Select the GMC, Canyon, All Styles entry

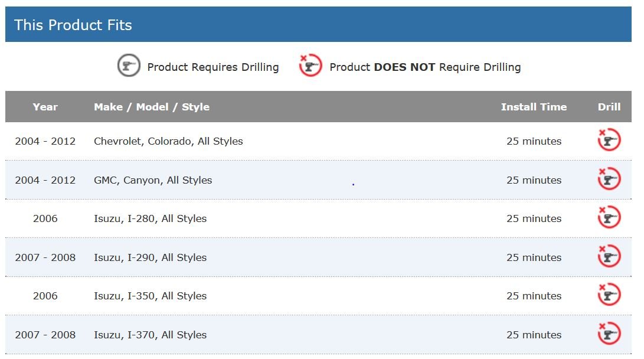pyautogui.click(x=153, y=180)
